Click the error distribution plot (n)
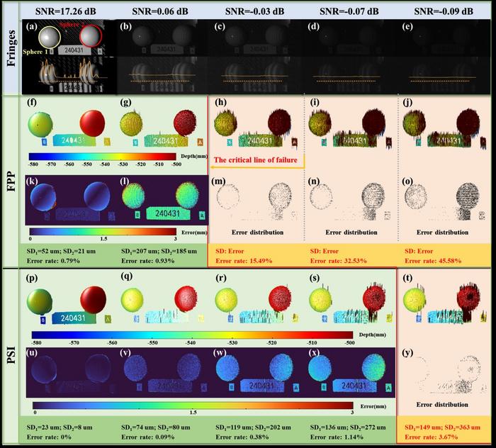 point(351,202)
